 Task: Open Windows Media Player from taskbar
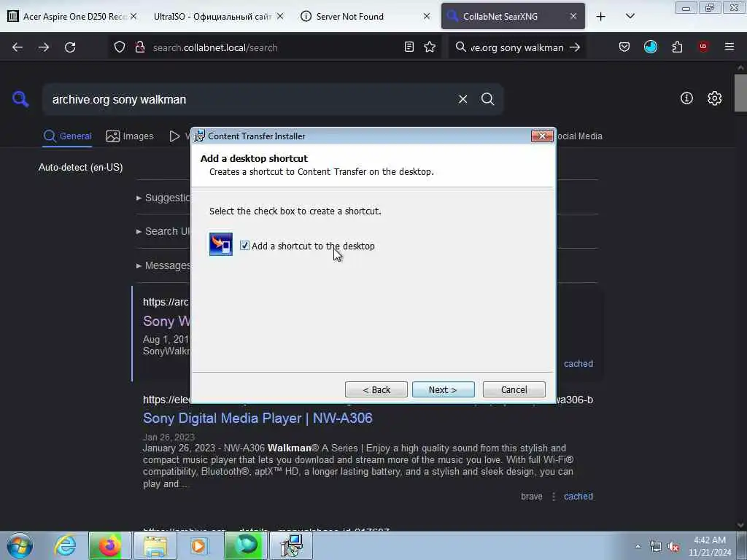[198, 545]
